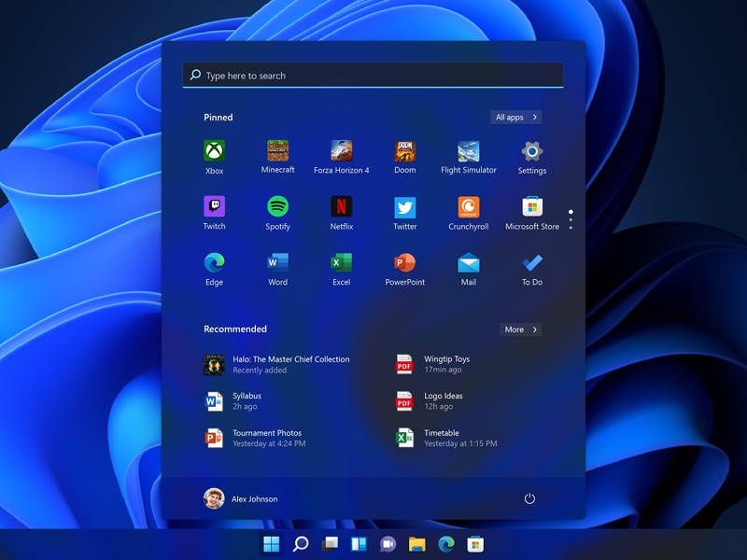Open File Explorer from the taskbar
The height and width of the screenshot is (560, 747).
tap(416, 544)
